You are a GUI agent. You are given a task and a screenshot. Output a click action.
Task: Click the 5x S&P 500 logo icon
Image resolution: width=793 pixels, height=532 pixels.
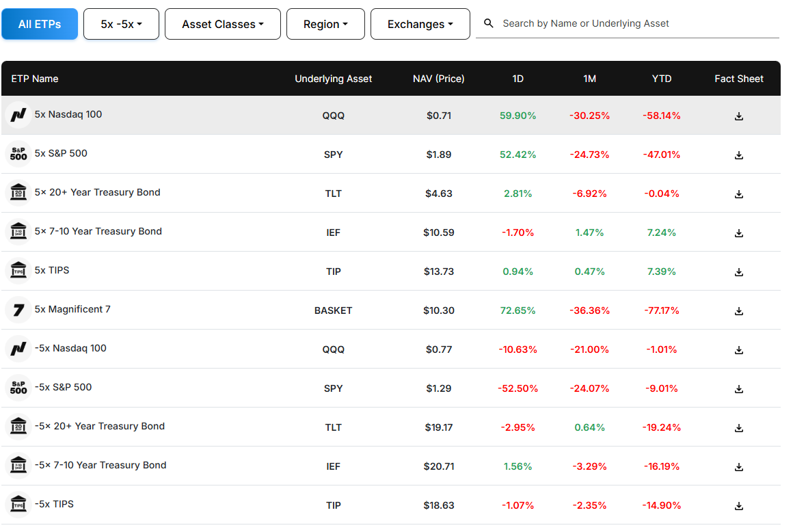(18, 154)
